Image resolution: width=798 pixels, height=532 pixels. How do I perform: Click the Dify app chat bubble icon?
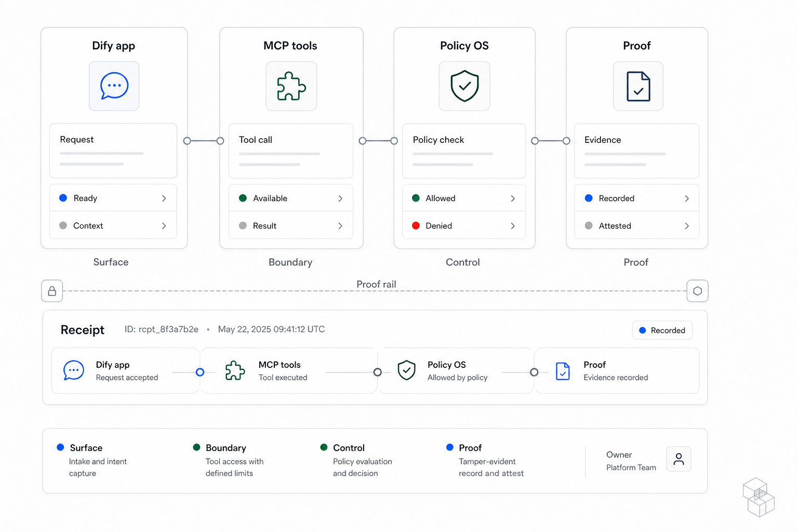click(x=114, y=86)
